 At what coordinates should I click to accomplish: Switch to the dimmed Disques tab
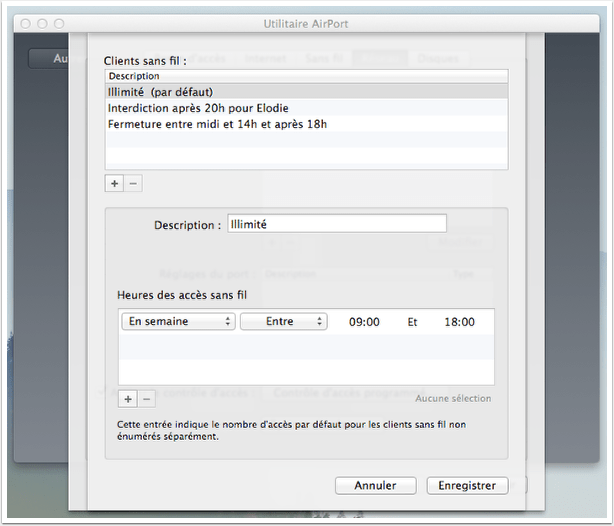(437, 59)
